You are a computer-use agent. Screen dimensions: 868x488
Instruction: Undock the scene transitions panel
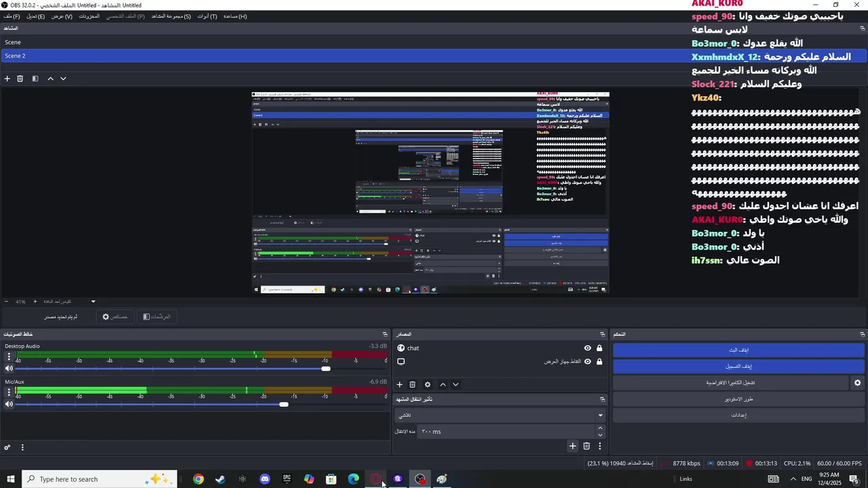[602, 399]
